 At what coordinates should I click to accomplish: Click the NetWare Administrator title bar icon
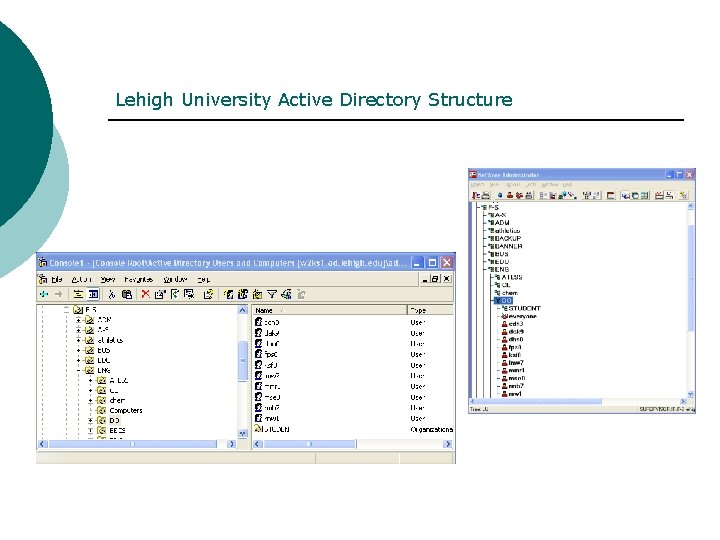click(x=473, y=174)
